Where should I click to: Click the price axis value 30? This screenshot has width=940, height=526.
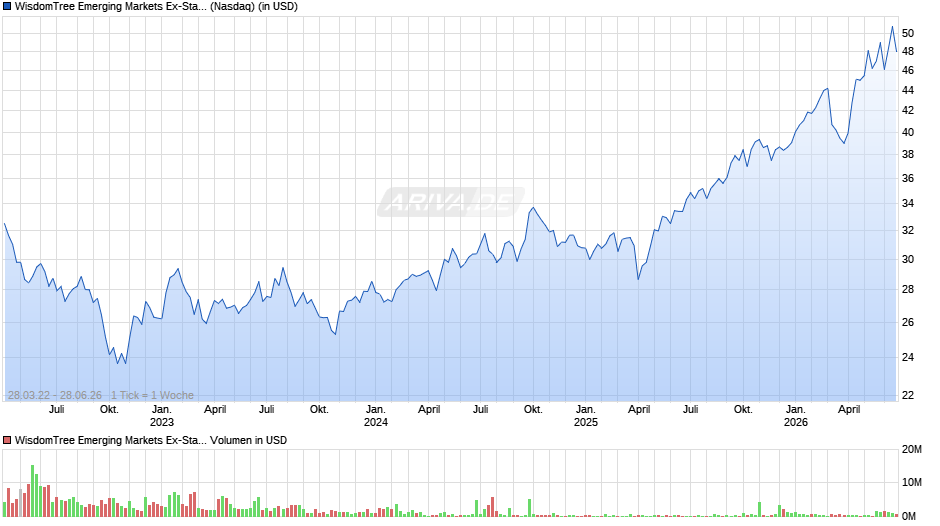click(x=908, y=260)
